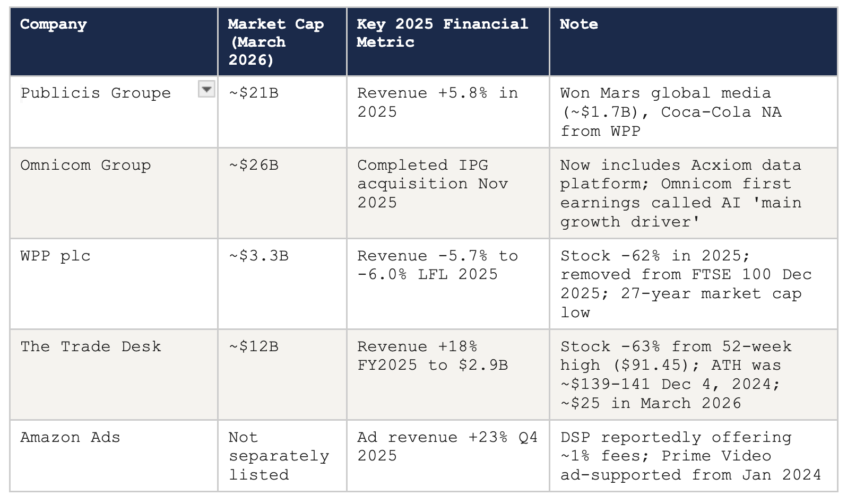Select the Market Cap (March 2026) header
Screen dimensions: 847x504
(x=282, y=42)
